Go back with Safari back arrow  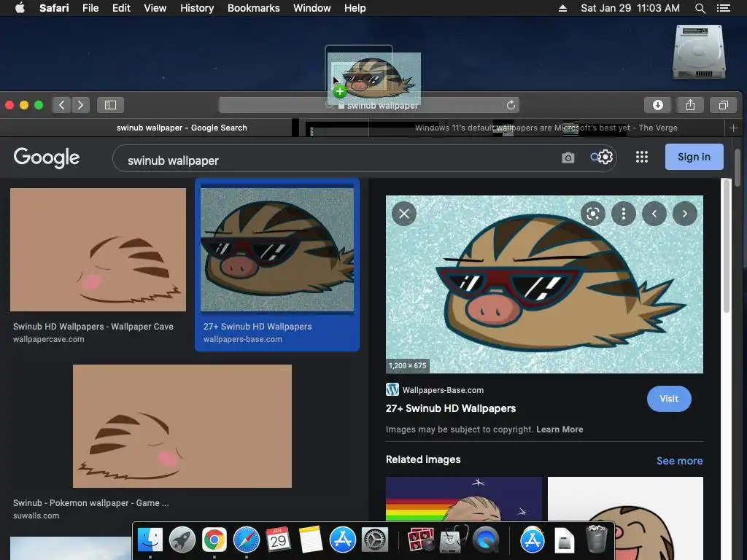(61, 105)
